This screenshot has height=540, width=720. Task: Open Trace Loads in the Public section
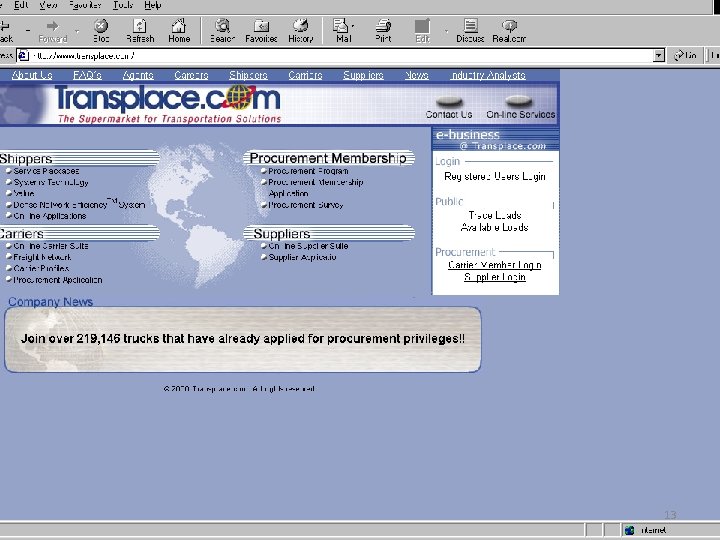click(x=495, y=215)
